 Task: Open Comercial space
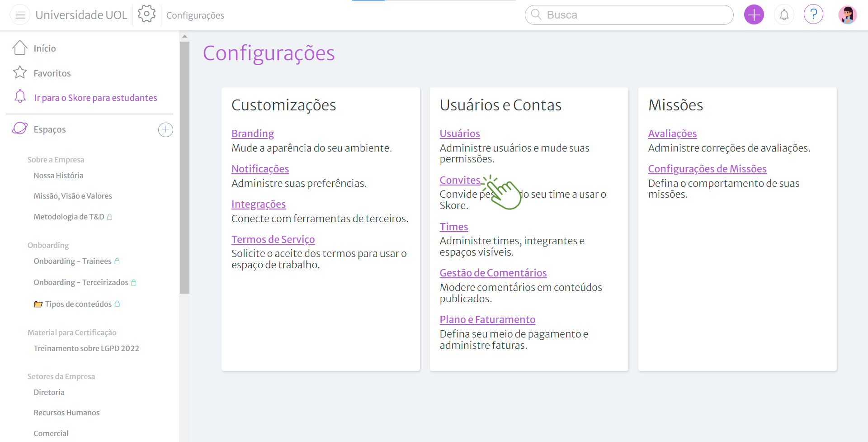click(51, 433)
